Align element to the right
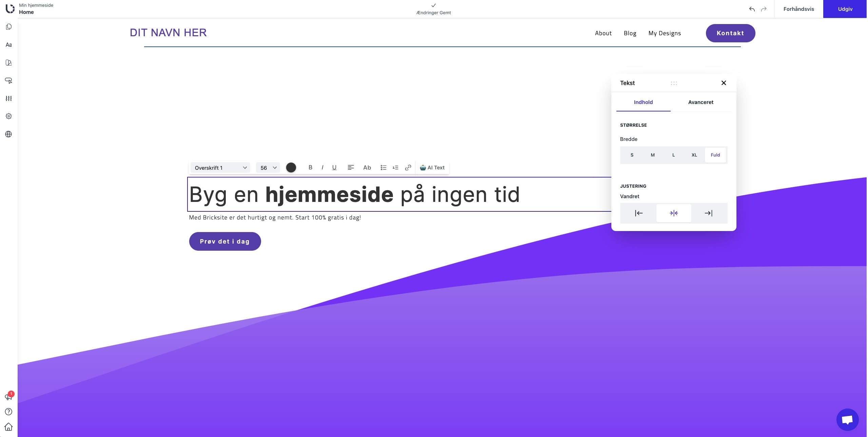 pos(709,213)
